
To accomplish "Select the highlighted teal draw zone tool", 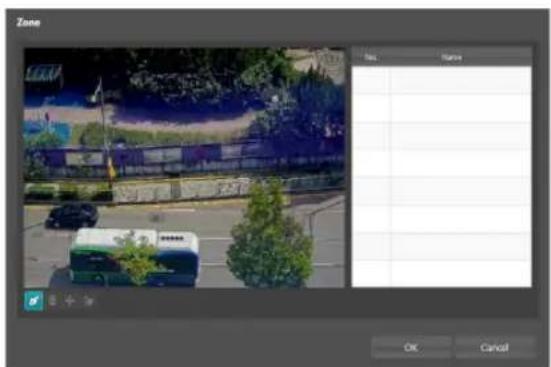I will (34, 301).
